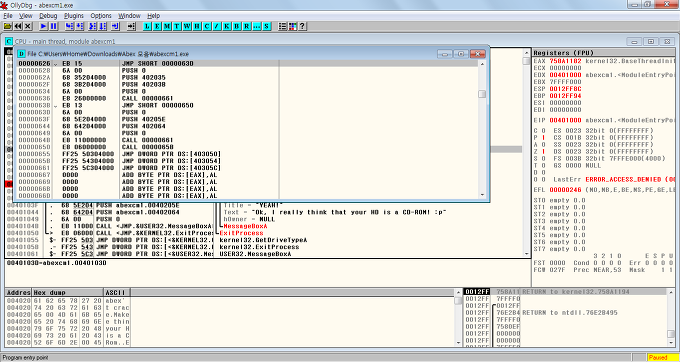
Task: Open the View menu
Action: (x=26, y=16)
